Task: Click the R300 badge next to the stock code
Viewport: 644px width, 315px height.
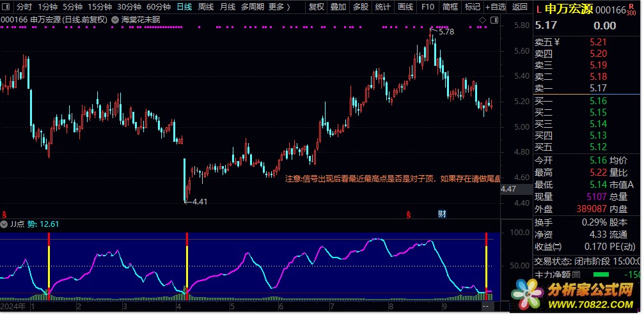Action: tap(631, 10)
